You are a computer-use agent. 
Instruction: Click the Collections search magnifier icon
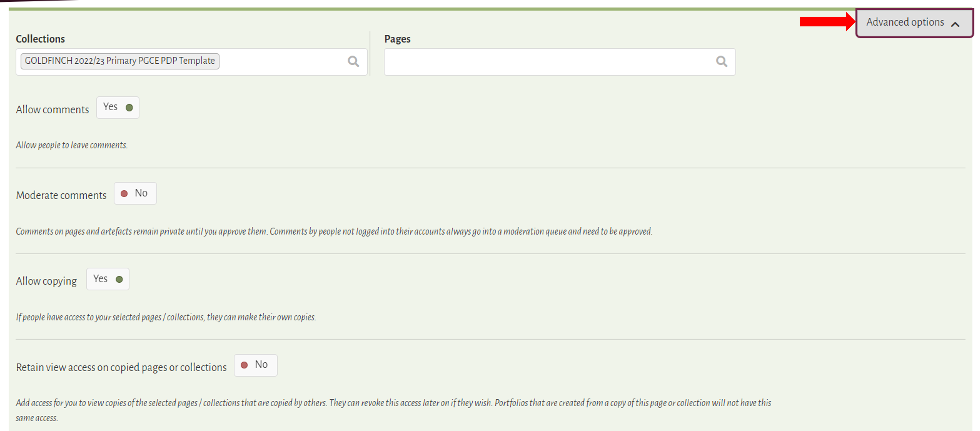pyautogui.click(x=353, y=61)
